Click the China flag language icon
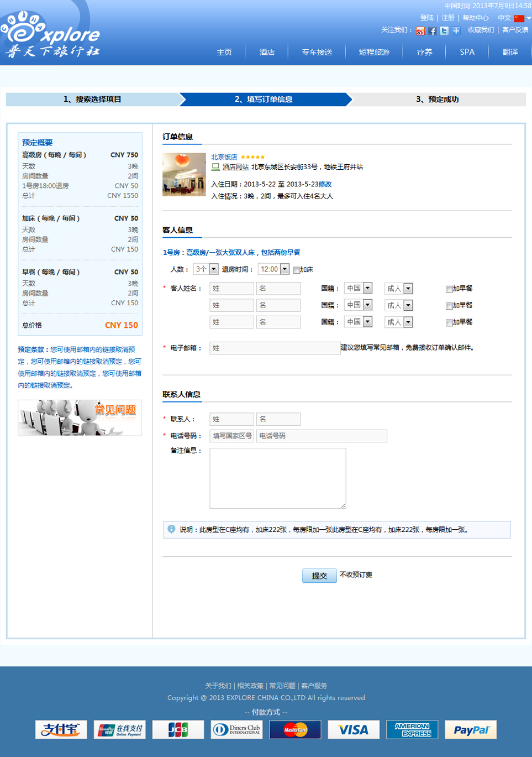Screen dimensions: 532x757 click(x=519, y=18)
